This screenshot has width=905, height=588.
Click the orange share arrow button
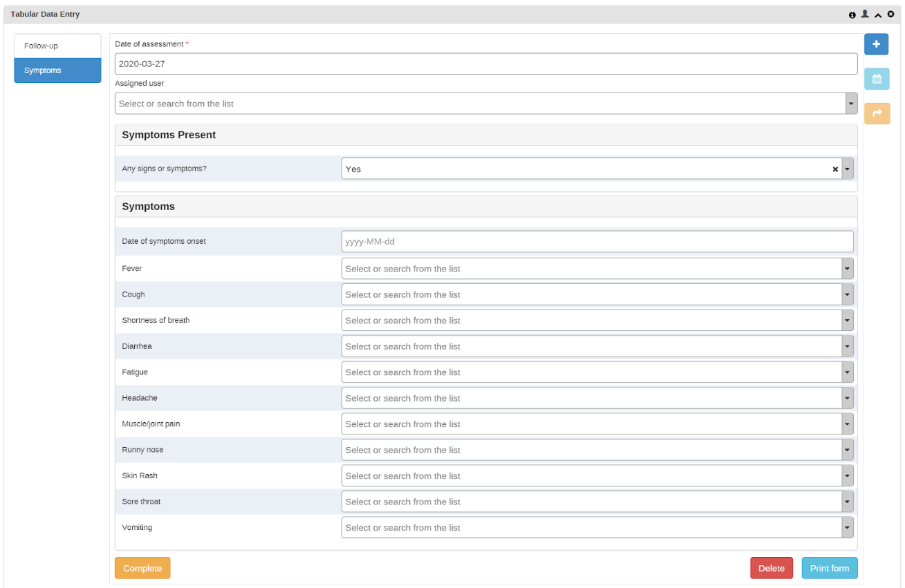click(877, 113)
